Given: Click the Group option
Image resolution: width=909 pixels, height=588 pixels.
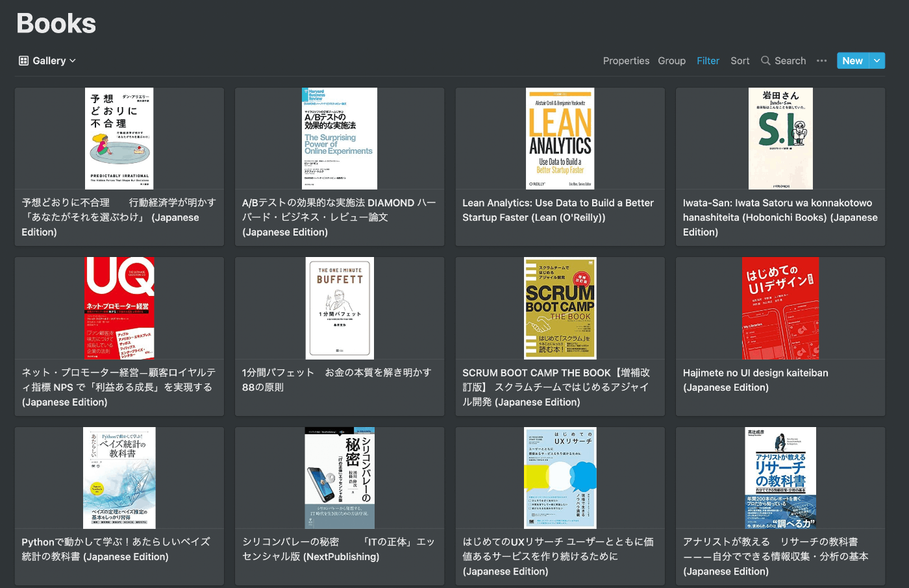Looking at the screenshot, I should pos(671,60).
